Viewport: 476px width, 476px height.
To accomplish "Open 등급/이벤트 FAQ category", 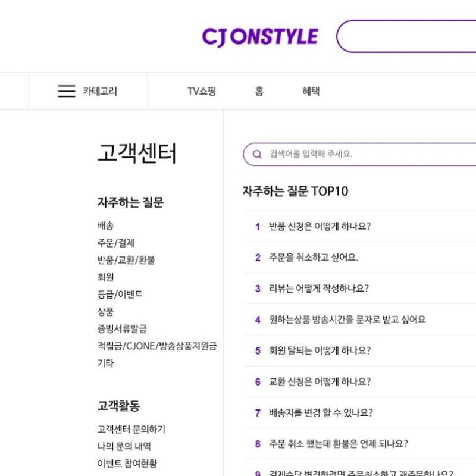I will [120, 294].
